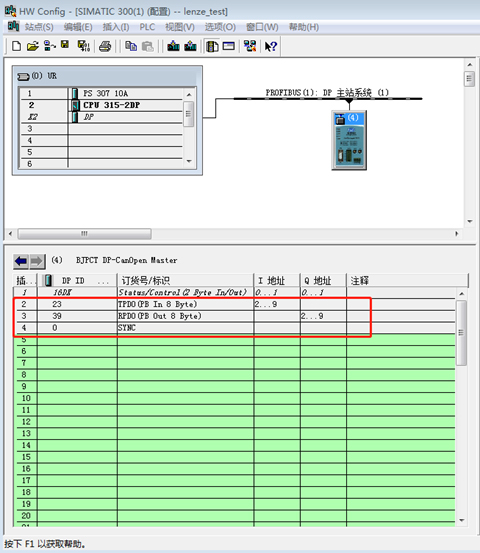Open the 视图(V) menu

[180, 27]
